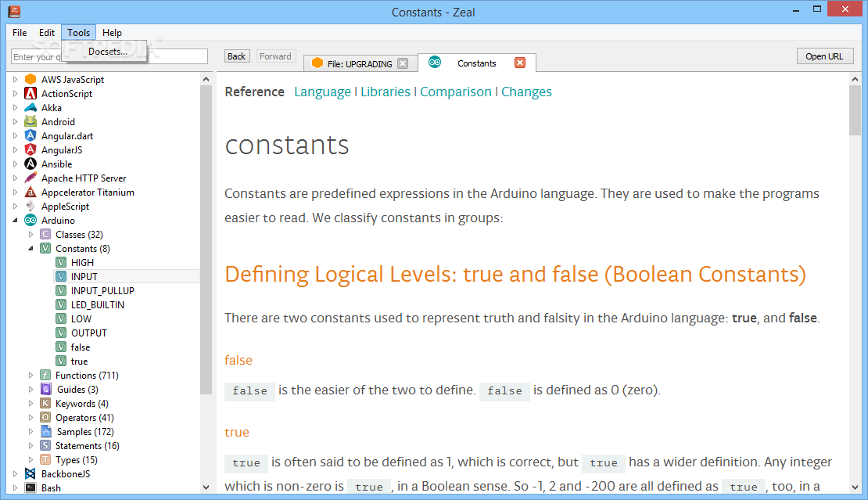
Task: Expand the AWS JavaScript docset
Action: click(16, 79)
